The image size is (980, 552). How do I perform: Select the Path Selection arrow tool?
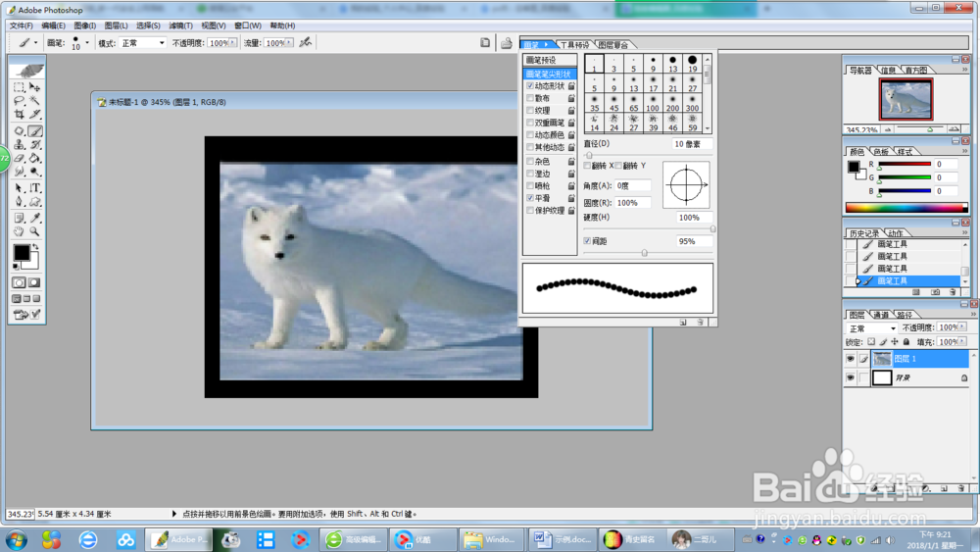click(19, 188)
